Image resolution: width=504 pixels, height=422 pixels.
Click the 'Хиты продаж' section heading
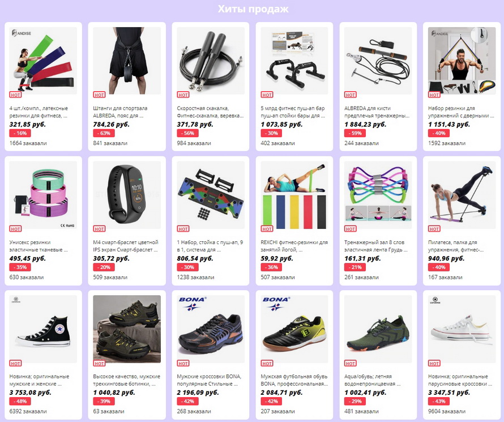[x=253, y=8]
